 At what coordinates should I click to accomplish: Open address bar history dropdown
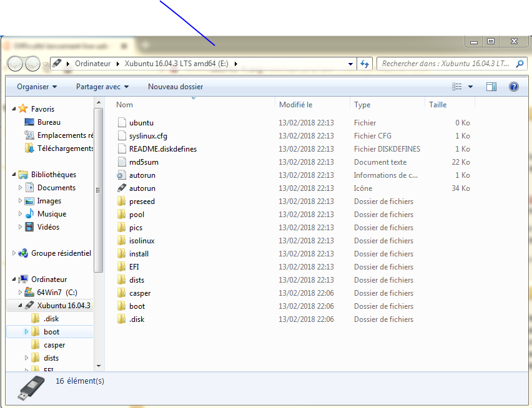pos(350,64)
